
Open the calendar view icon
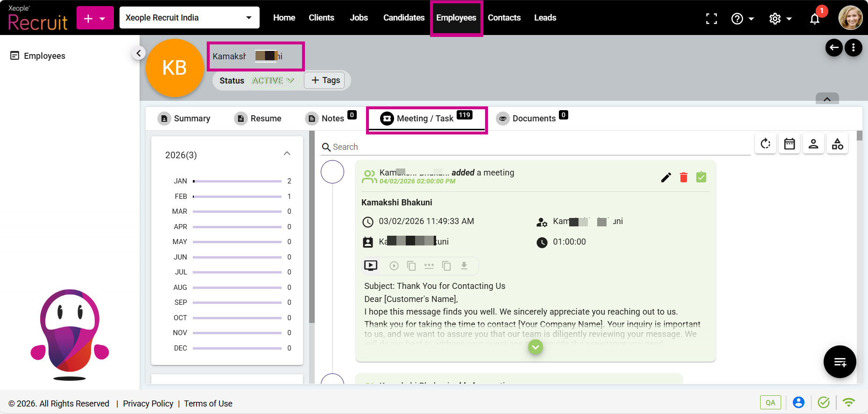click(x=789, y=144)
